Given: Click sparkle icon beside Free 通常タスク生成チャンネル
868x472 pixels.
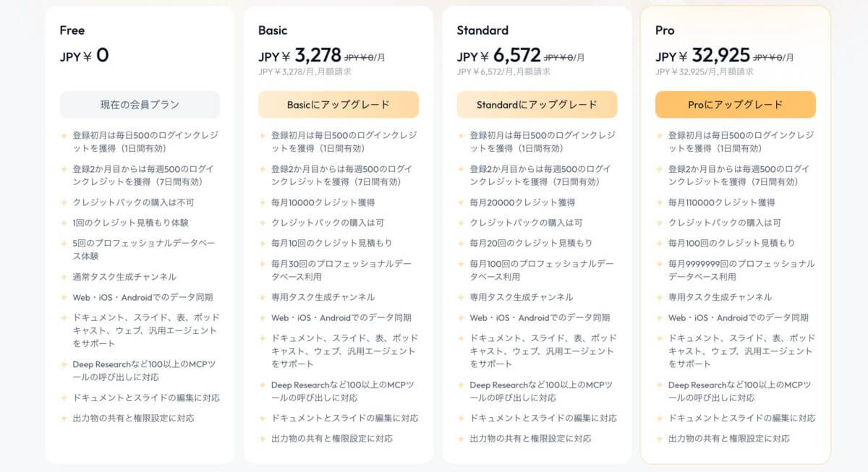Looking at the screenshot, I should 64,277.
